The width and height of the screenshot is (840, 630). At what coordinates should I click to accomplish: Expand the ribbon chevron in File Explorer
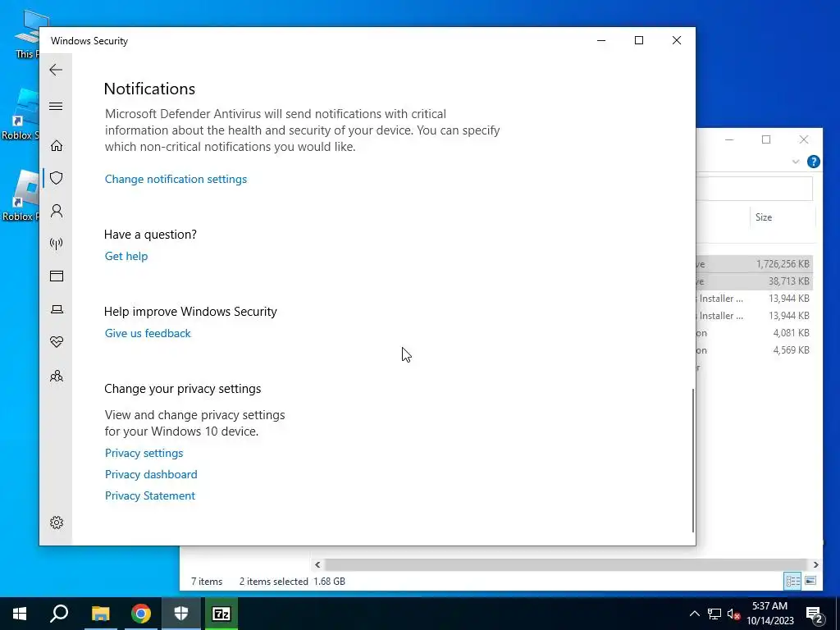(x=796, y=162)
